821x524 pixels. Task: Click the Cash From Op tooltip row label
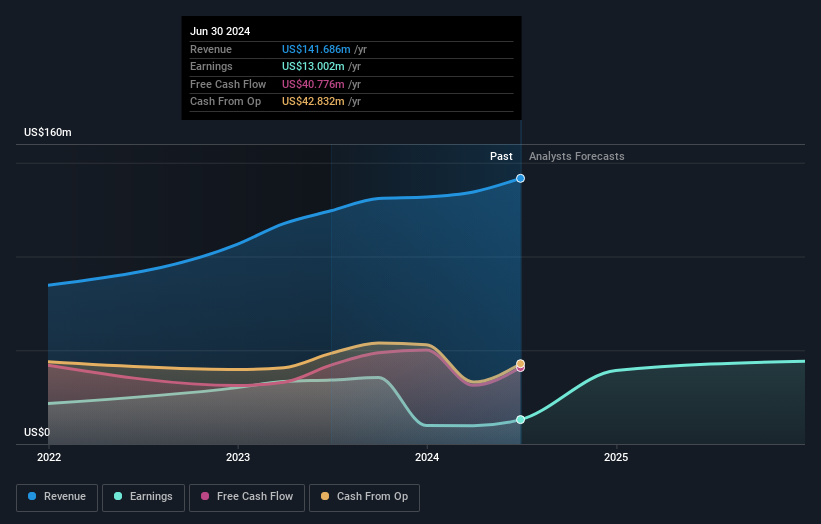pos(225,102)
